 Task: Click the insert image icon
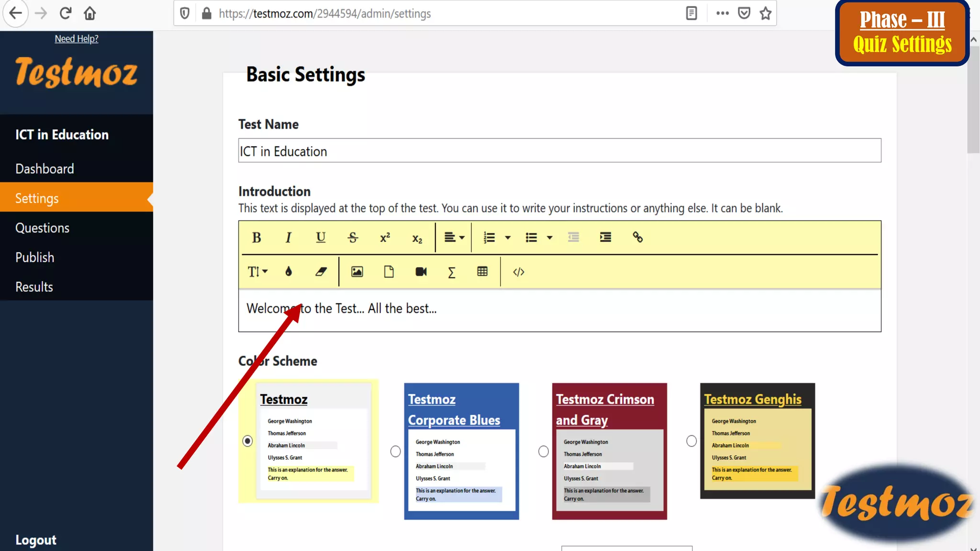[357, 272]
